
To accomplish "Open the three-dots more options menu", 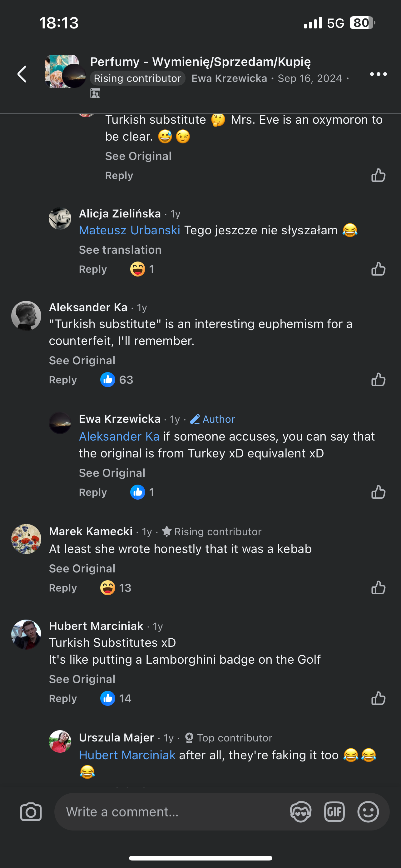I will click(x=378, y=74).
